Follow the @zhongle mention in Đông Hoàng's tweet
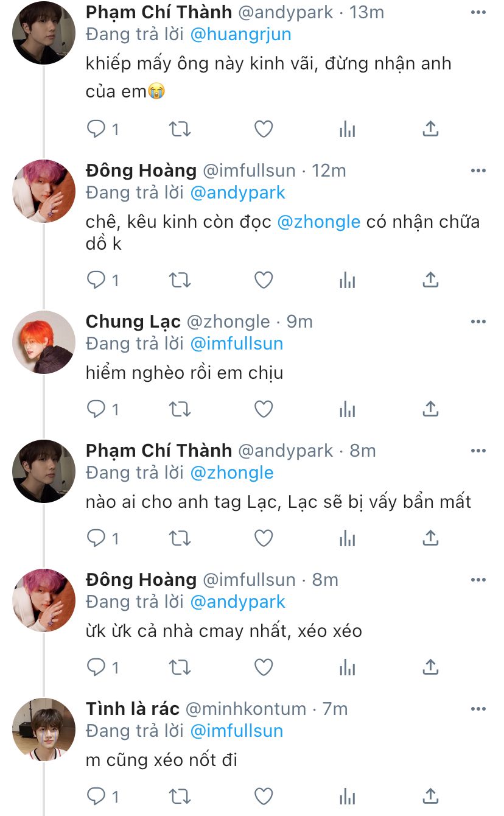The height and width of the screenshot is (816, 504). coord(318,222)
